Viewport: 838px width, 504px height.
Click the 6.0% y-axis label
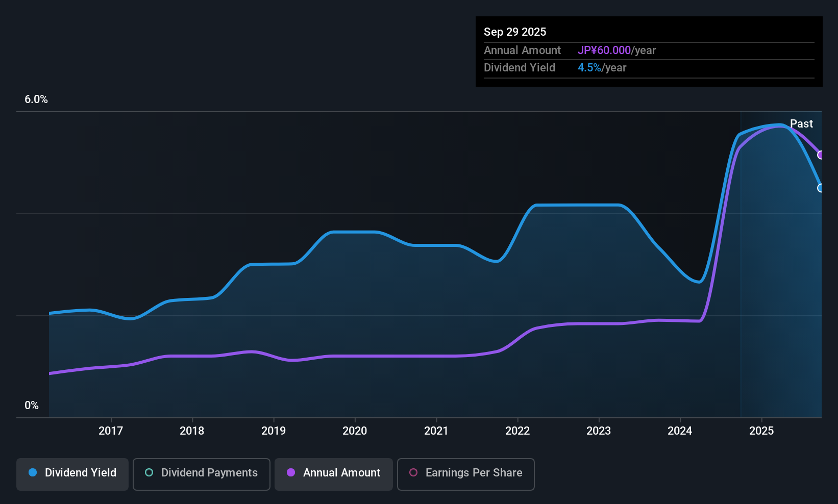tap(36, 99)
